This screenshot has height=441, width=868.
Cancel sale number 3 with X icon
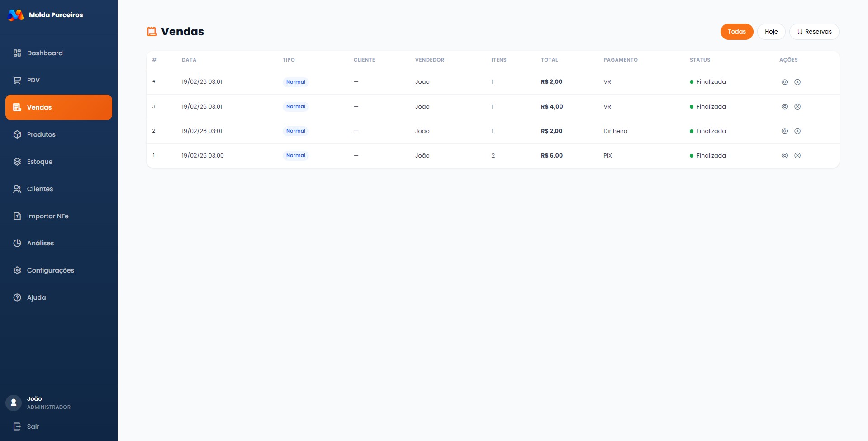click(x=797, y=107)
